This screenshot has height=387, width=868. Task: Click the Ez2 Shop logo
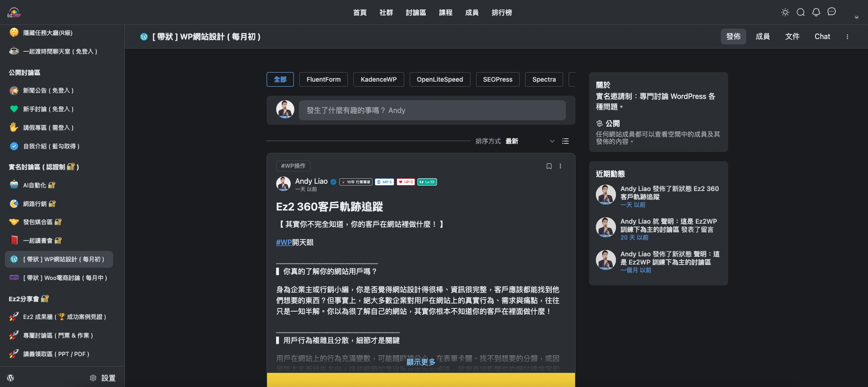[x=14, y=12]
